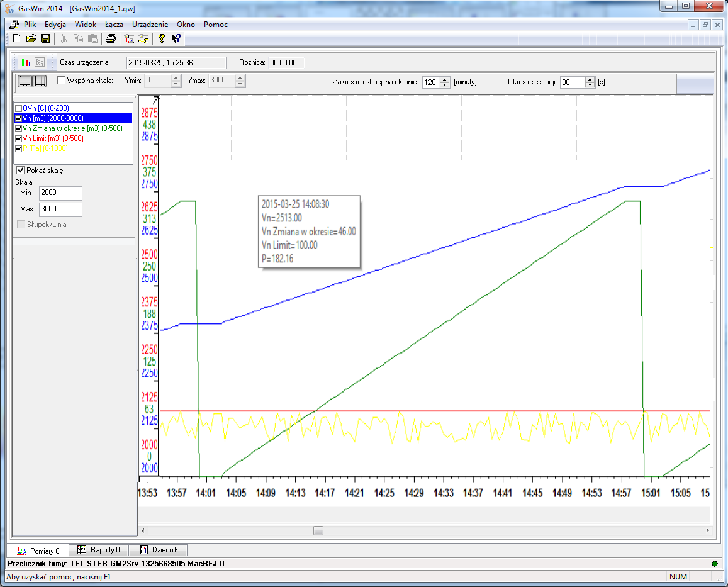This screenshot has height=587, width=728.
Task: Click the Czas urządzenia date-time field
Action: point(176,63)
